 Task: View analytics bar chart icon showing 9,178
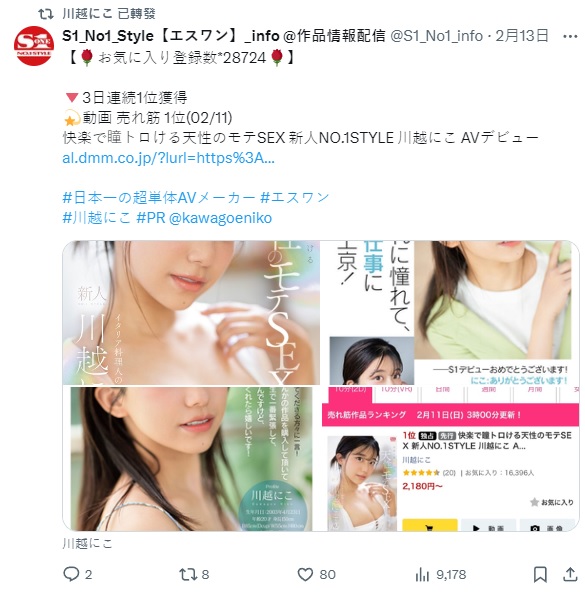(422, 574)
